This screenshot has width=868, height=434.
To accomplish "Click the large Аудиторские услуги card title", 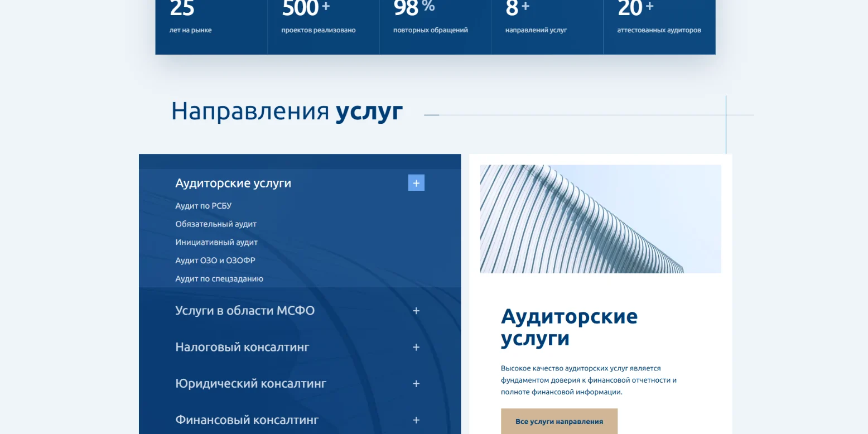I will pos(569,327).
